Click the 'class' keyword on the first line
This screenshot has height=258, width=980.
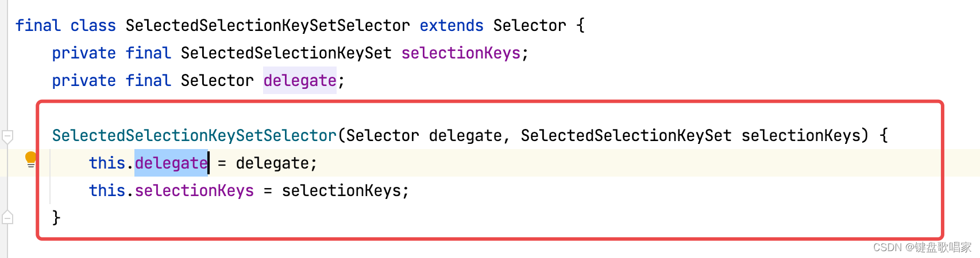click(93, 26)
